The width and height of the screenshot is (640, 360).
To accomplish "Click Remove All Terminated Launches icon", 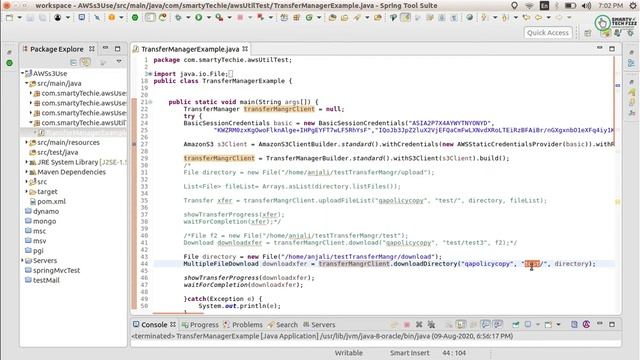I will (431, 324).
